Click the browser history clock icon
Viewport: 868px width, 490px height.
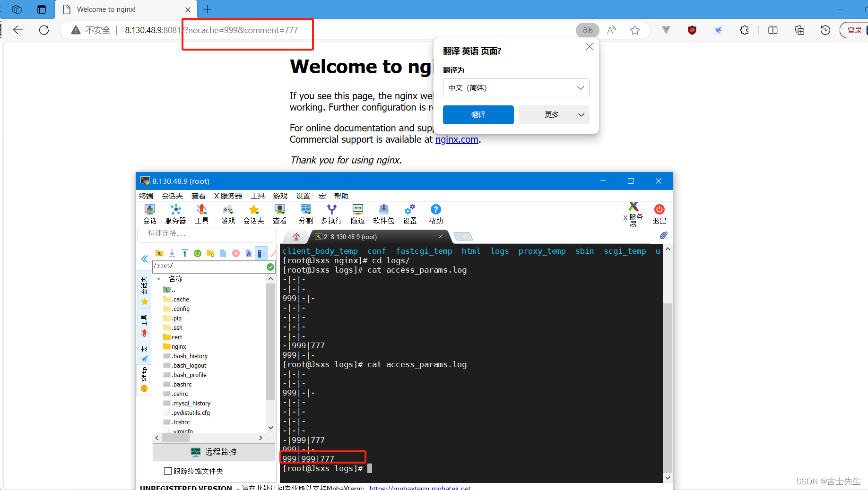coord(825,30)
